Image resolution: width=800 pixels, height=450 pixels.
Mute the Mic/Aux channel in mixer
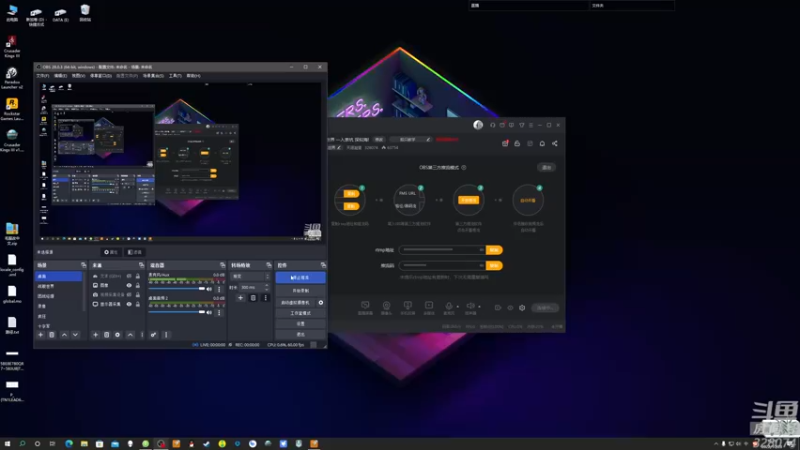click(x=209, y=289)
